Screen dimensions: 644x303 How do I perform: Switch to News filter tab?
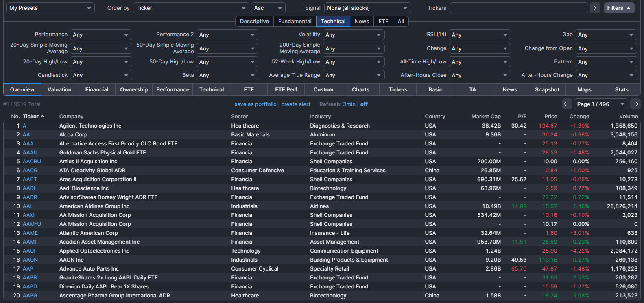point(362,22)
